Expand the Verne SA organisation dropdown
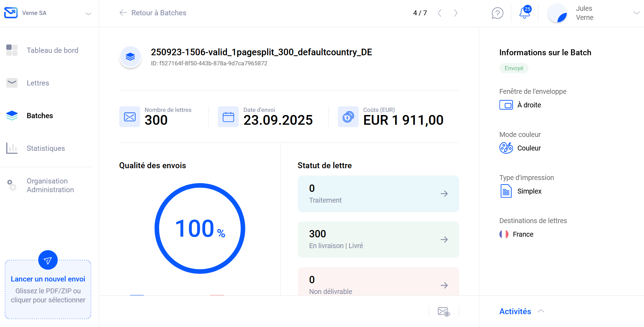 click(x=88, y=14)
